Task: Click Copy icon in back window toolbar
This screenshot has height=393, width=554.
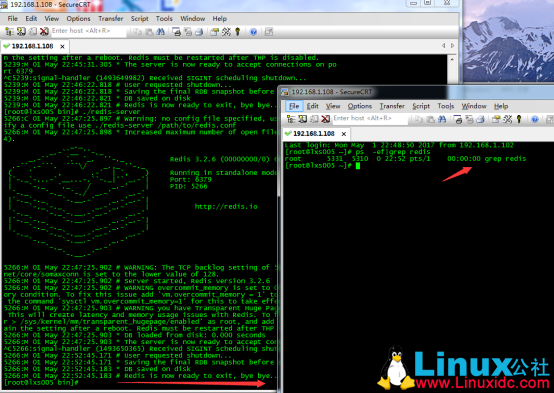Action: (137, 32)
